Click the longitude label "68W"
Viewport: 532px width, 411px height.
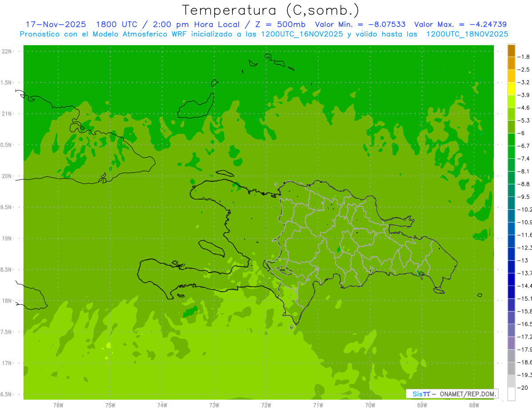tap(474, 405)
